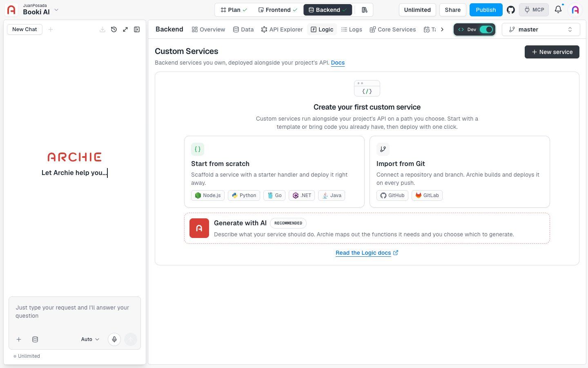Open the Data backend tab
The image size is (588, 368).
(x=243, y=29)
